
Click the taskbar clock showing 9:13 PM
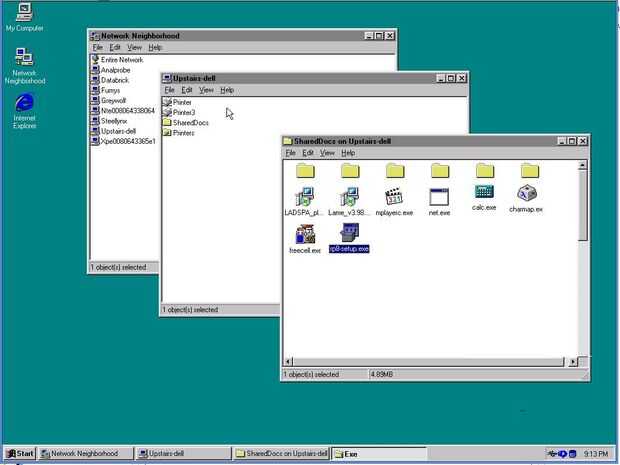596,454
